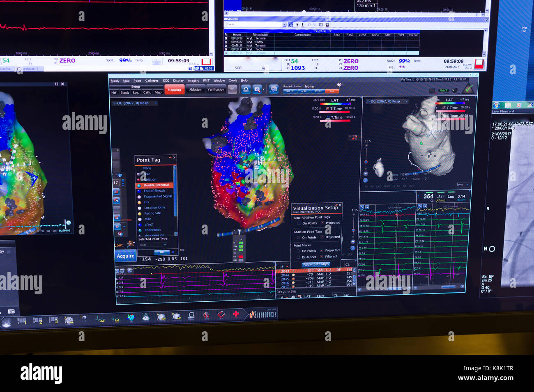
Task: Open the Ref ECG icon in bottom dock
Action: pos(115,319)
